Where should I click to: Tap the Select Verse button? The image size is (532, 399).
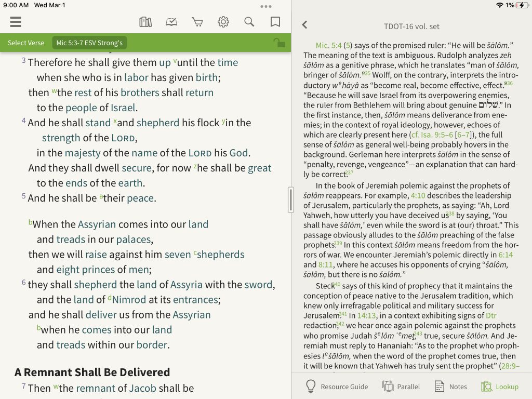tap(26, 43)
